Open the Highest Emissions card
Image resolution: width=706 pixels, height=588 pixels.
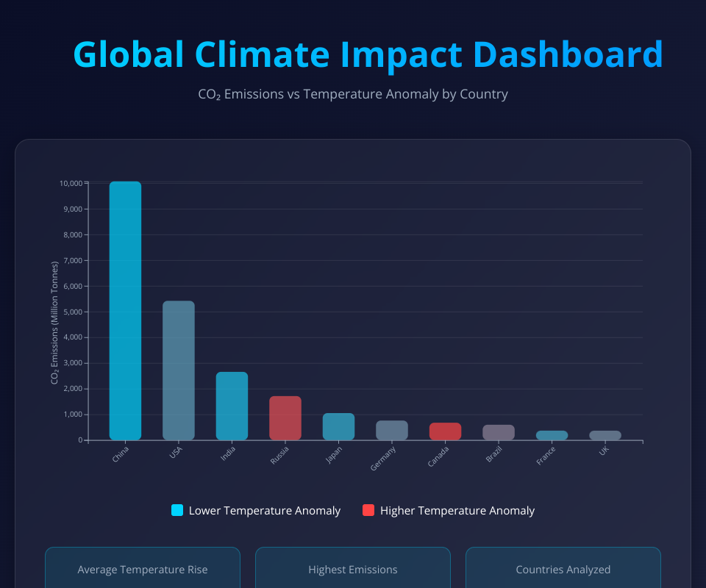tap(353, 568)
